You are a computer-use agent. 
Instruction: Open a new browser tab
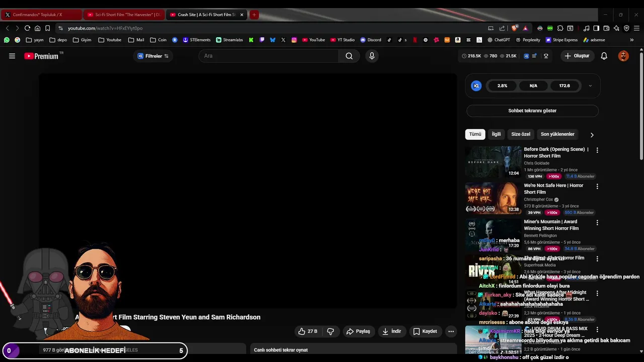pos(254,15)
